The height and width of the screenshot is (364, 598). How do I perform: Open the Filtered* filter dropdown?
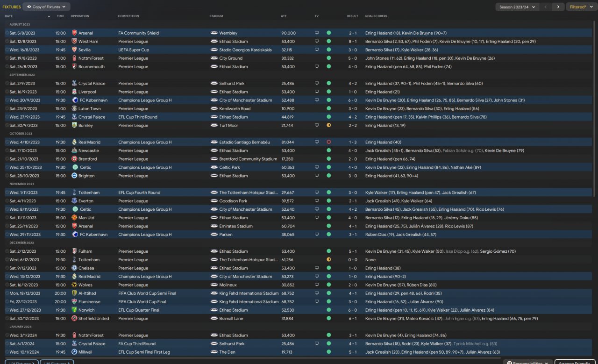581,7
